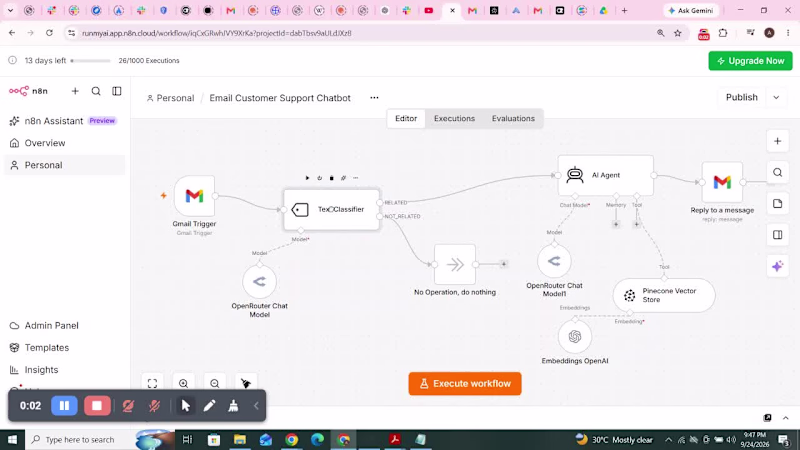The height and width of the screenshot is (450, 800).
Task: Toggle the side panel icon on canvas right
Action: [x=778, y=235]
